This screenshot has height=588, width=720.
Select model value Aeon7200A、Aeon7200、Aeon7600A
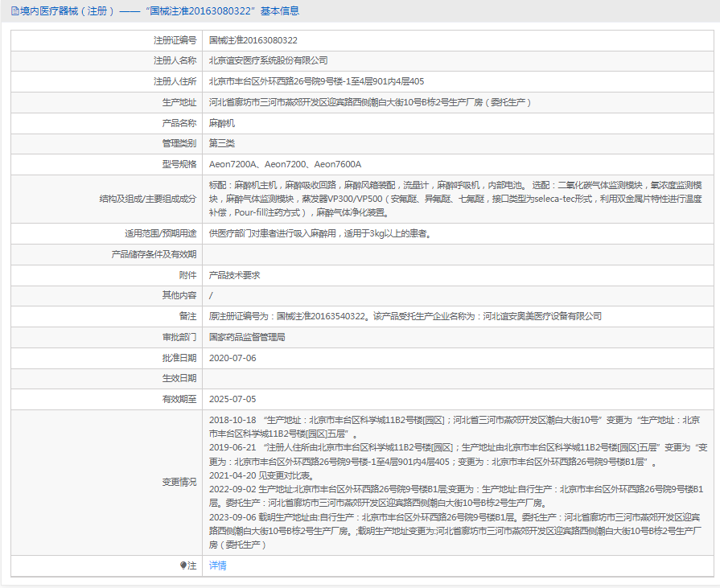285,164
